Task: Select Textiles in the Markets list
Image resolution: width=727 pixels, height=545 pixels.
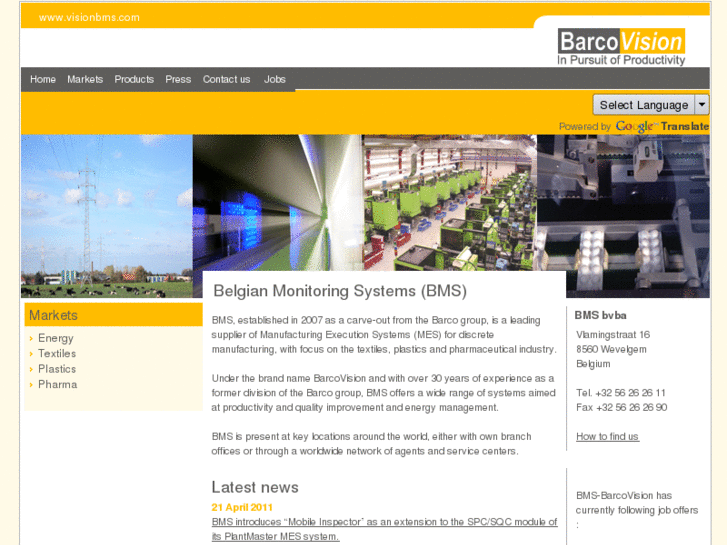Action: pyautogui.click(x=57, y=353)
